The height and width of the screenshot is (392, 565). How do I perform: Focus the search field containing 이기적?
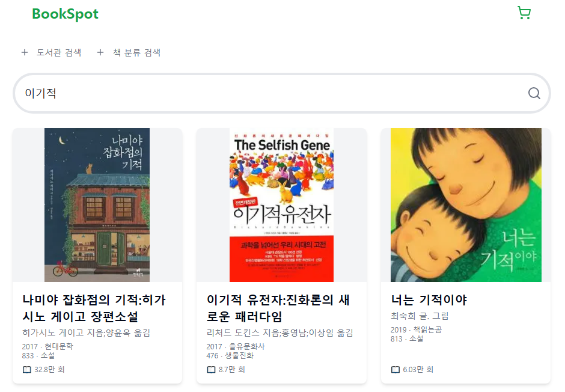coord(282,93)
